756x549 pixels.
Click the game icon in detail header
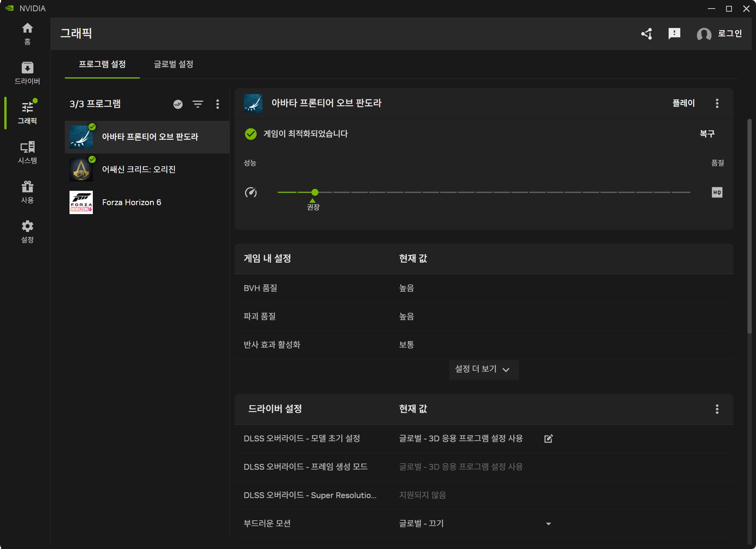click(253, 103)
